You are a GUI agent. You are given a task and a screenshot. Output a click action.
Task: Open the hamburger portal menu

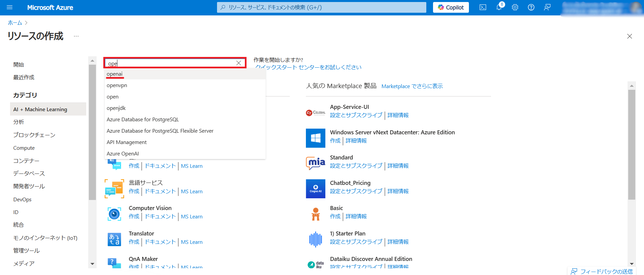pyautogui.click(x=9, y=7)
